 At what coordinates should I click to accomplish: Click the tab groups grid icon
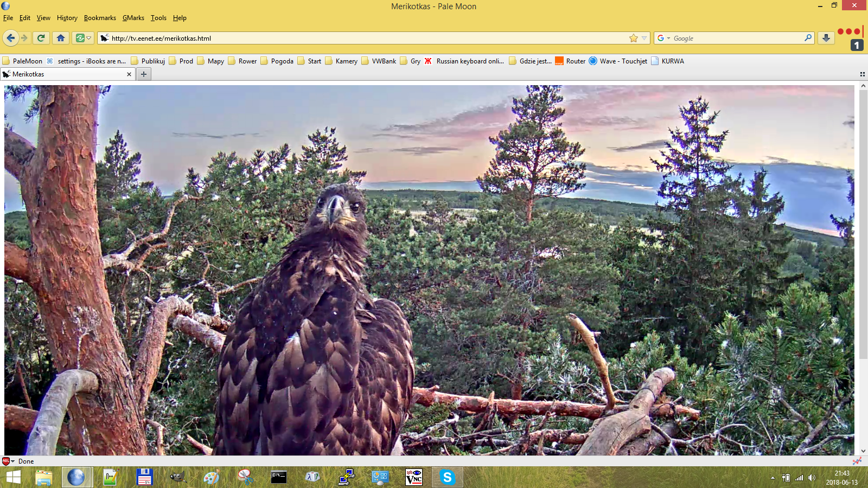tap(862, 74)
